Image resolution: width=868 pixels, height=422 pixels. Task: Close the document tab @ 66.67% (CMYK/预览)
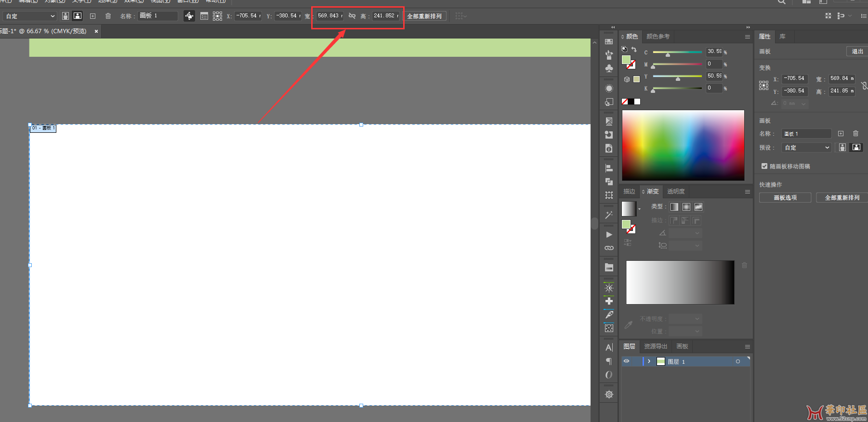[96, 31]
